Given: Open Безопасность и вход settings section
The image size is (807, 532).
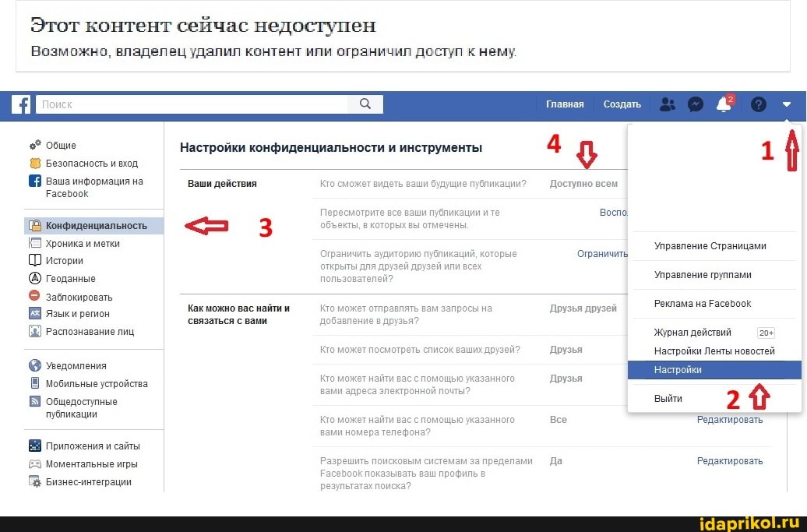Looking at the screenshot, I should [91, 164].
